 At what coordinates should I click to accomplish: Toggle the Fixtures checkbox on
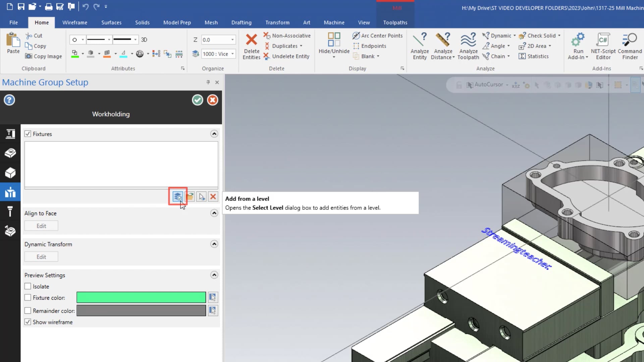coord(28,133)
